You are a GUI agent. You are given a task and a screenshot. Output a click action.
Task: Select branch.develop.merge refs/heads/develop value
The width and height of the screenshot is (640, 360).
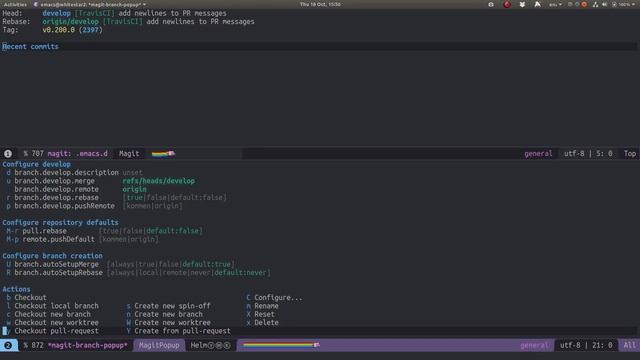[x=158, y=181]
